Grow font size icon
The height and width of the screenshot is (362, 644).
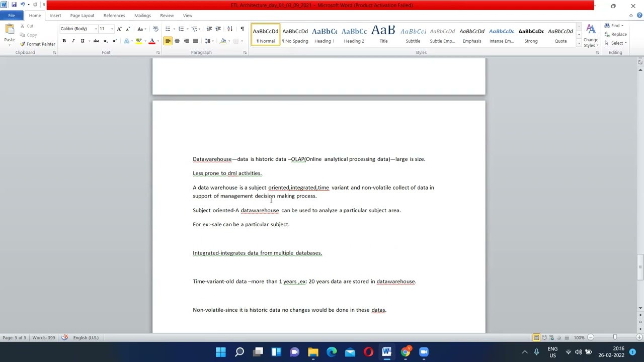(x=119, y=29)
